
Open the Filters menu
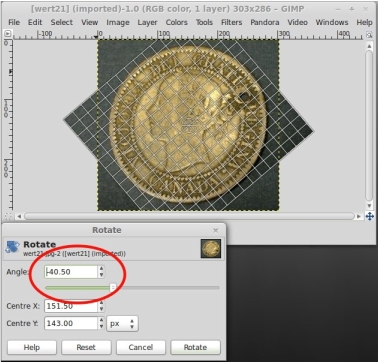(231, 22)
